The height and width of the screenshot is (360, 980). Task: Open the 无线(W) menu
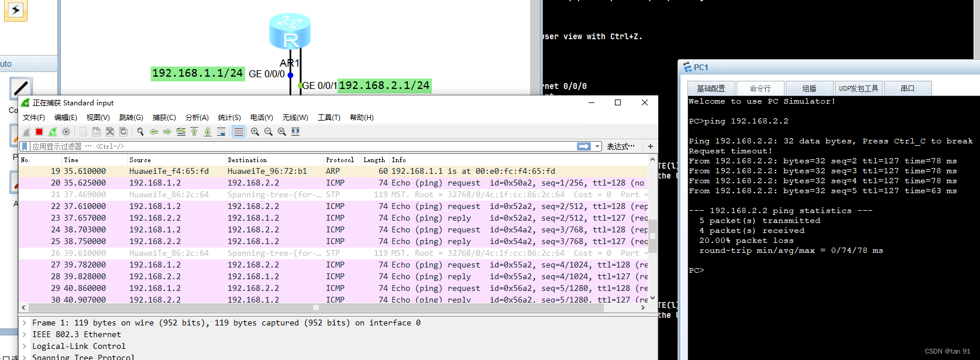click(295, 118)
